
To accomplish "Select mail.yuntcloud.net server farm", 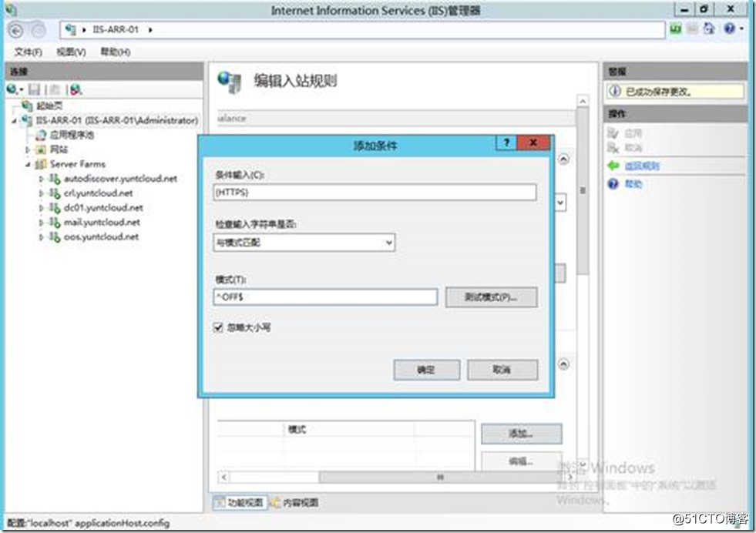I will tap(102, 222).
